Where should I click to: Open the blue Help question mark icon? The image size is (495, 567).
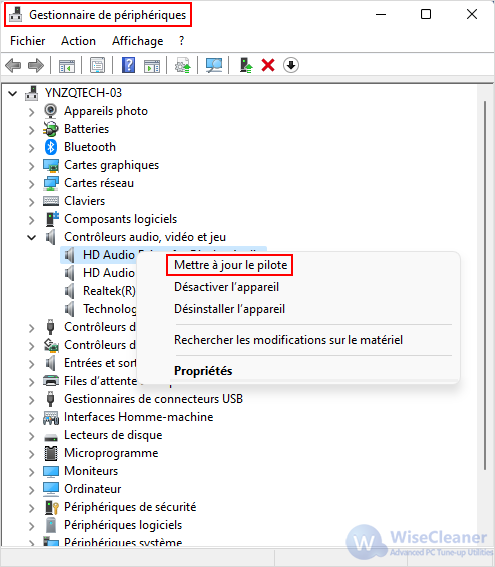click(128, 65)
